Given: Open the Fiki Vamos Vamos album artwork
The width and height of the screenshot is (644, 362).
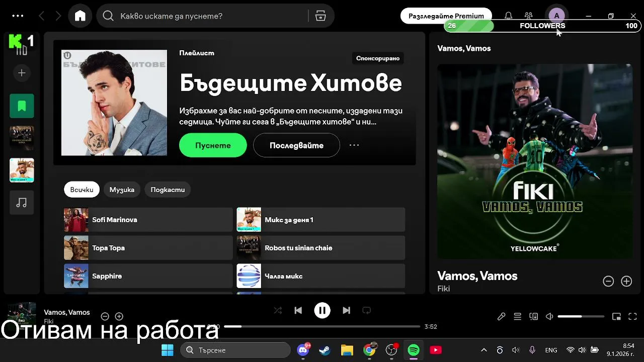Looking at the screenshot, I should click(x=535, y=161).
